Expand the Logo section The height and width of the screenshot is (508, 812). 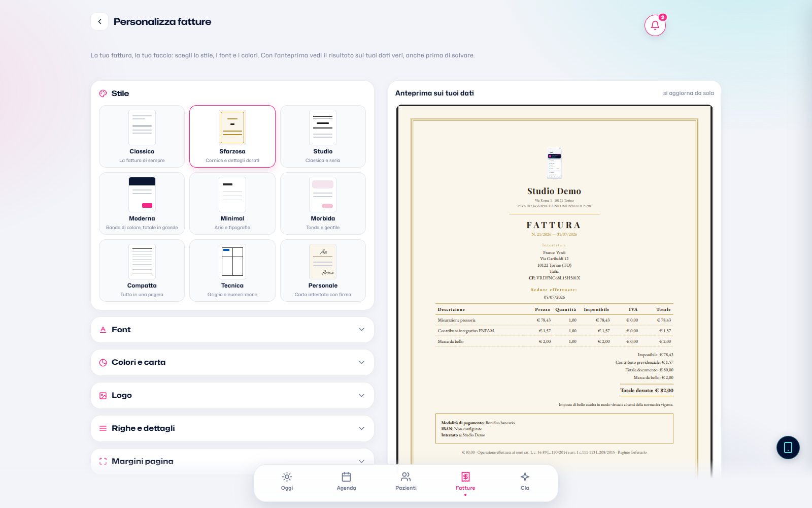[232, 395]
